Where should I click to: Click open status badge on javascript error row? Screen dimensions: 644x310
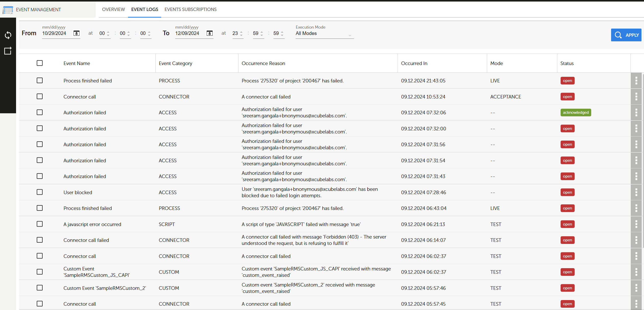click(567, 224)
